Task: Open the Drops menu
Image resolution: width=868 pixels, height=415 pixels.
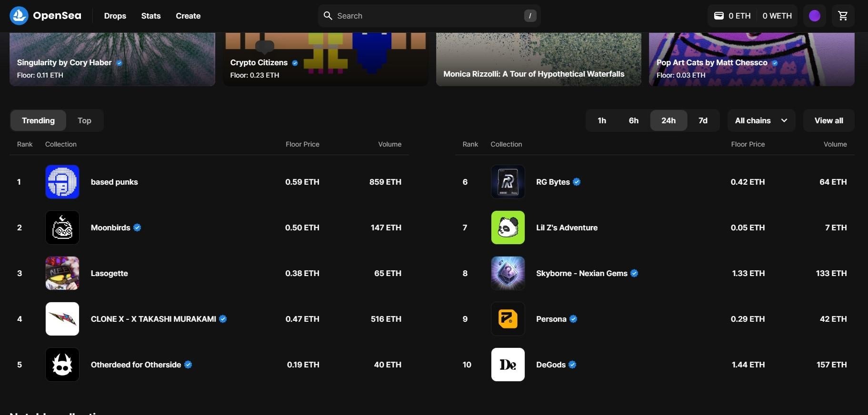Action: 115,16
